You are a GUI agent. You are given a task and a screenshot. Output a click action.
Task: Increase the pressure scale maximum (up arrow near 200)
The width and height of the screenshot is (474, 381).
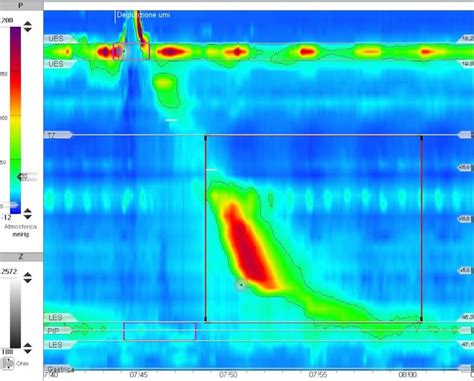[x=28, y=24]
